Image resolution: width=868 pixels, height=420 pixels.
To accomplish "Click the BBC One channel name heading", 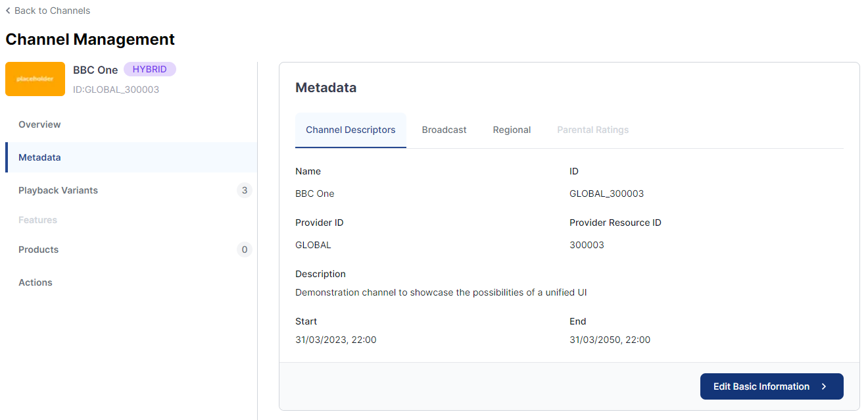I will [95, 69].
